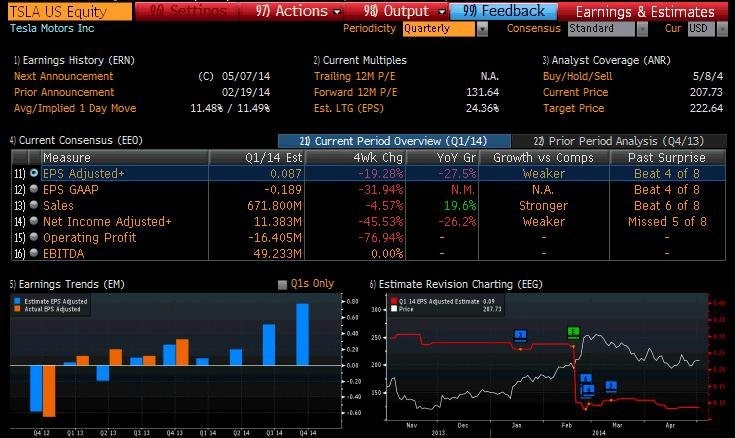
Task: Enable the Q1s Only checkbox
Action: (282, 285)
